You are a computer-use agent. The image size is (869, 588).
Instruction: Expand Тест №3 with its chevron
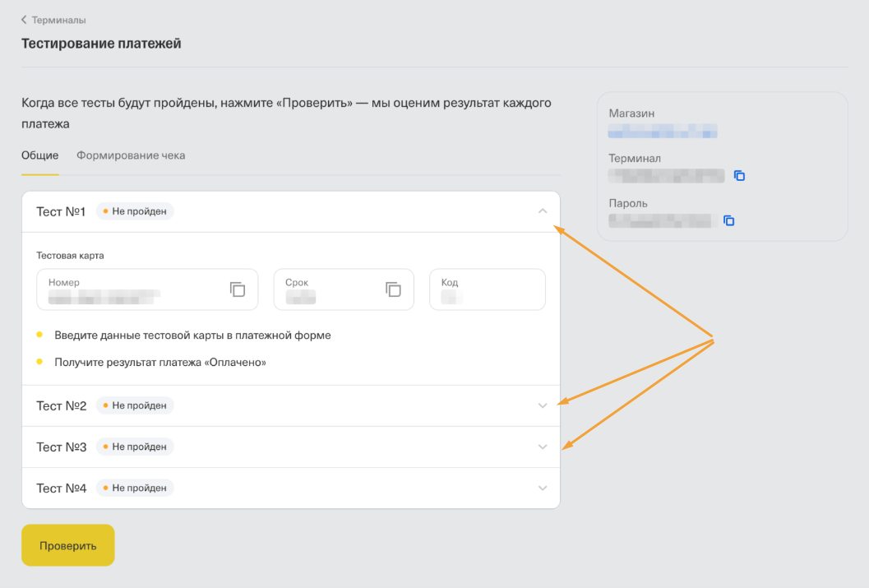click(x=542, y=447)
